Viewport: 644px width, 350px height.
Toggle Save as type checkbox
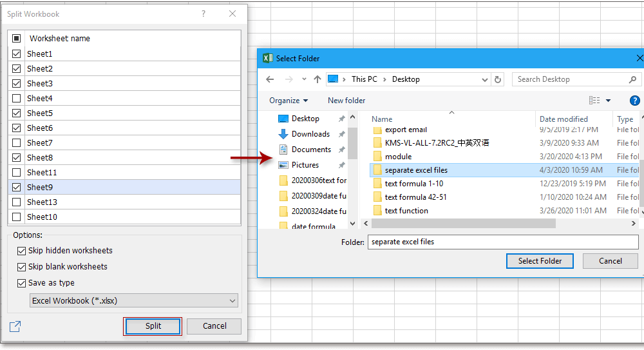point(21,283)
